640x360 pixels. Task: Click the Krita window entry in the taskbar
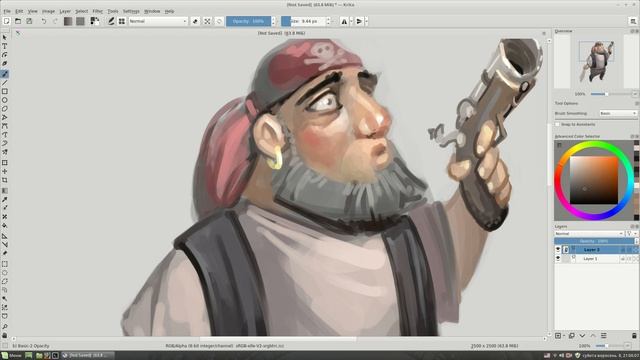[x=87, y=356]
